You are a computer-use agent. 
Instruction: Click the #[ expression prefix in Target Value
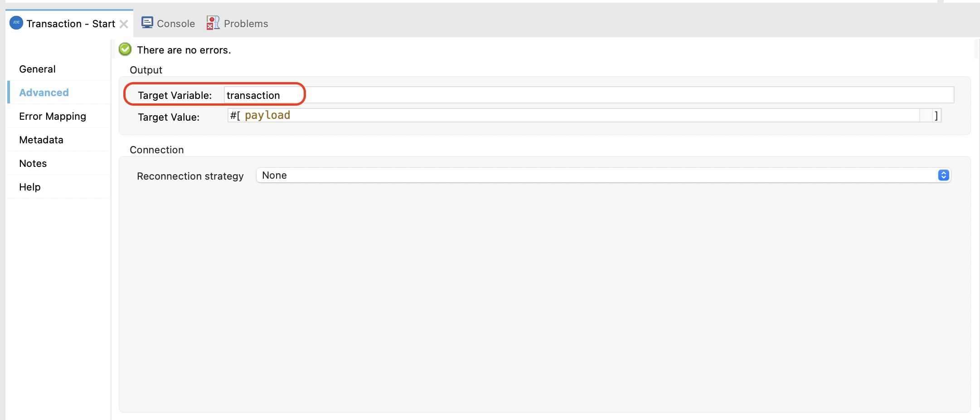pyautogui.click(x=235, y=116)
